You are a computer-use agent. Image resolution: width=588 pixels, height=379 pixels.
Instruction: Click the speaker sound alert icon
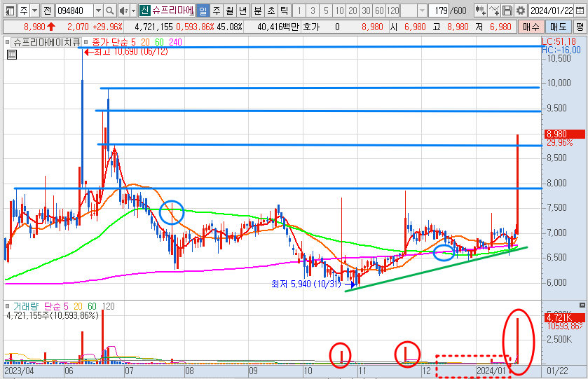click(x=123, y=11)
